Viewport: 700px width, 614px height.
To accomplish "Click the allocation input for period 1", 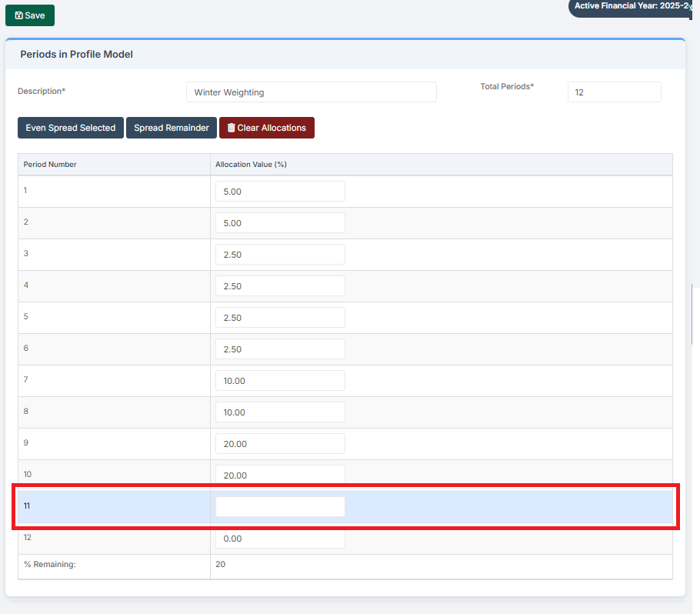I will point(280,191).
